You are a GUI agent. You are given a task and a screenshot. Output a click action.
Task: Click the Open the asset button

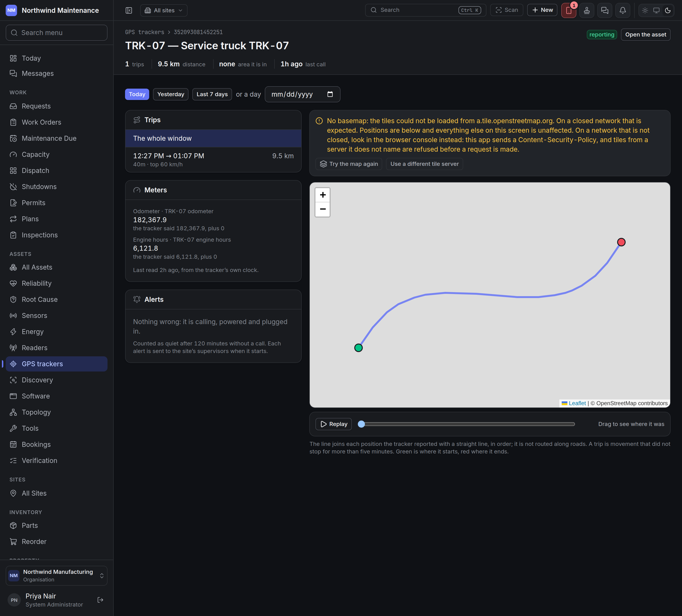pos(645,35)
